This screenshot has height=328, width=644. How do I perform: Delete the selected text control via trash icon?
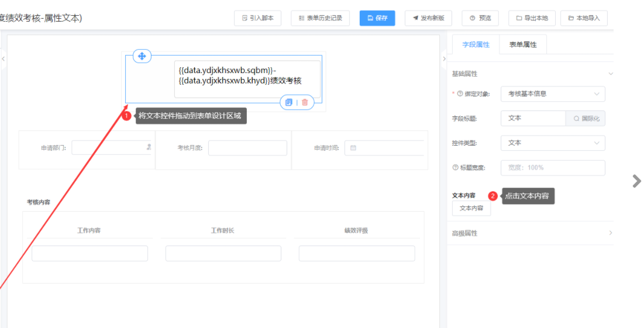[x=305, y=102]
